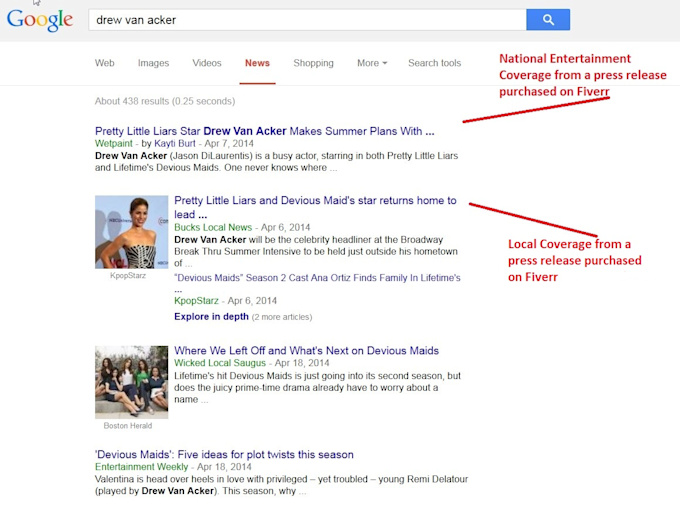Switch to the Videos tab
Image resolution: width=680 pixels, height=510 pixels.
coord(207,63)
